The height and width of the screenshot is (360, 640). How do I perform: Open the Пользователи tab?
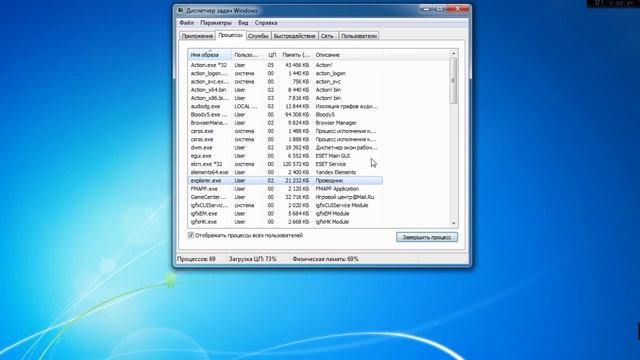[x=359, y=36]
